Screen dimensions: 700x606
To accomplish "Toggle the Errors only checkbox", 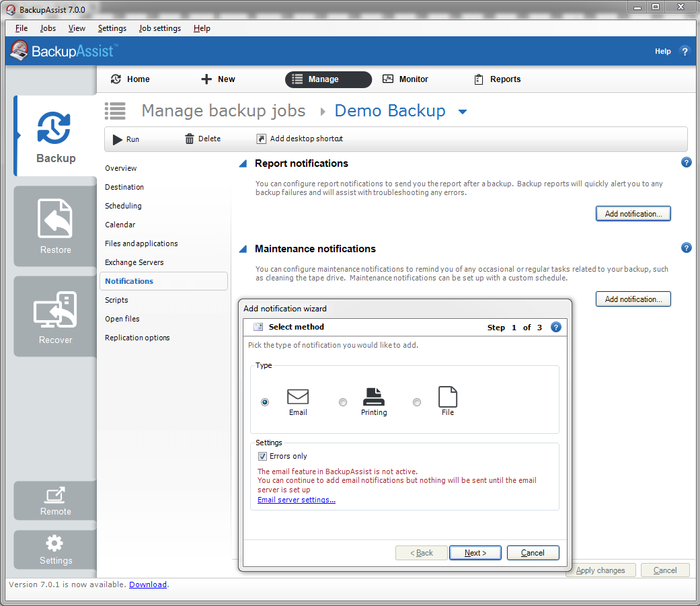I will (262, 456).
